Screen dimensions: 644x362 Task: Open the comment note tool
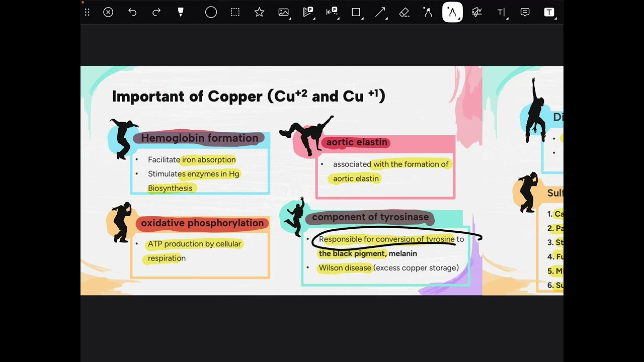tap(525, 12)
